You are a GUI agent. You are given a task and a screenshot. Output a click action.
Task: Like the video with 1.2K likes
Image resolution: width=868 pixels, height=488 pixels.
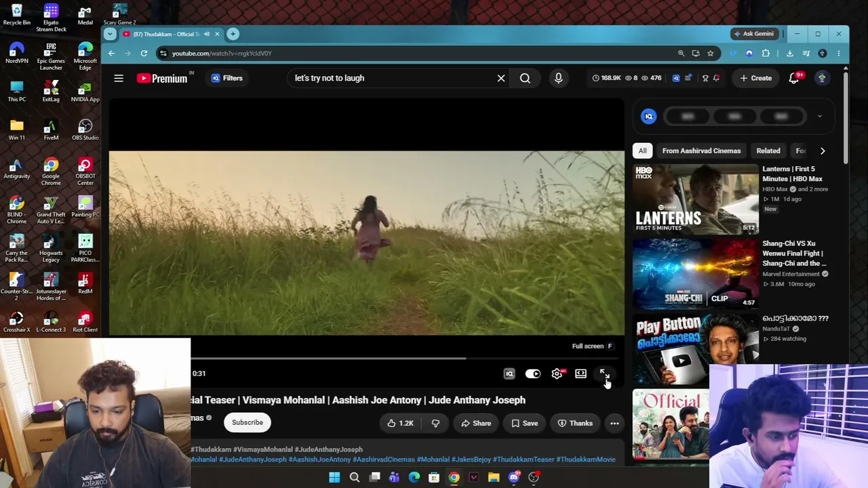400,423
